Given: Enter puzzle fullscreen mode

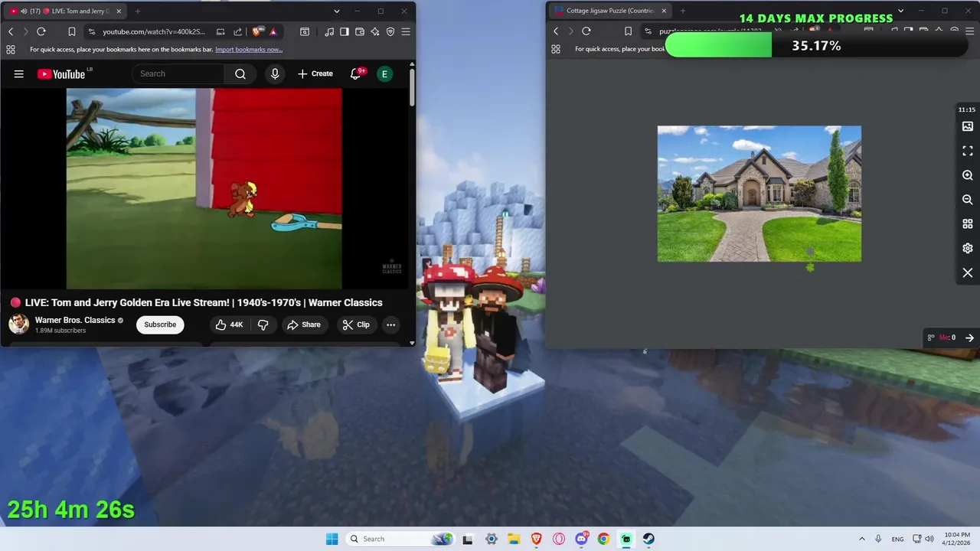Looking at the screenshot, I should 968,151.
